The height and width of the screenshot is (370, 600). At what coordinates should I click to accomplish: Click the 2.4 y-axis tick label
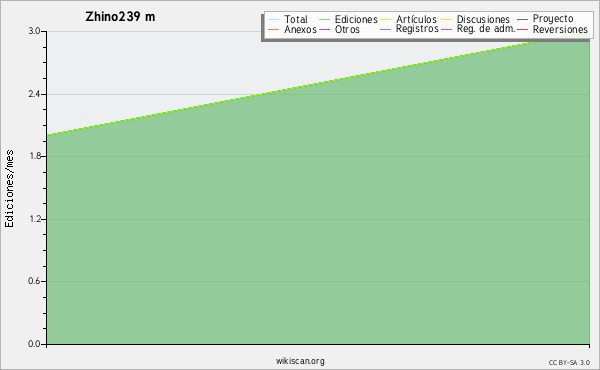(34, 94)
